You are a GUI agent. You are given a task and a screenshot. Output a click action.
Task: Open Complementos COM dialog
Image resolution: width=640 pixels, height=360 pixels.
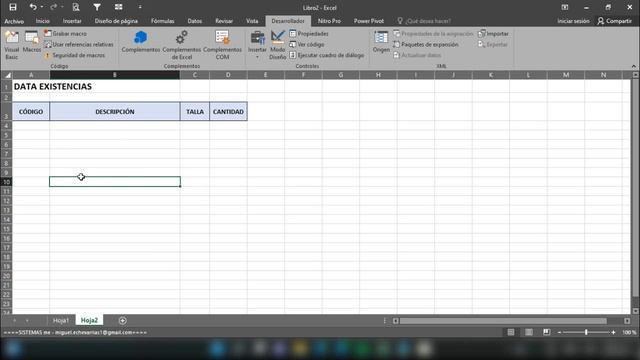click(222, 45)
